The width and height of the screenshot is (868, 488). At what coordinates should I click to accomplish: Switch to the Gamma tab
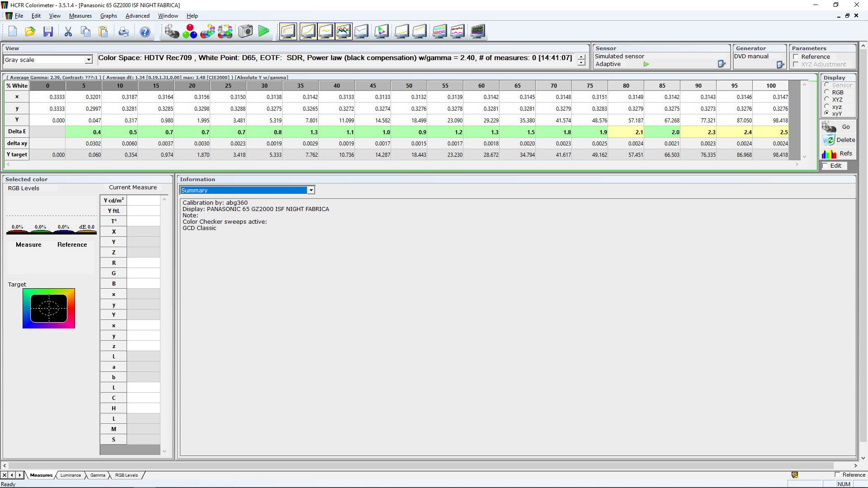pos(98,475)
